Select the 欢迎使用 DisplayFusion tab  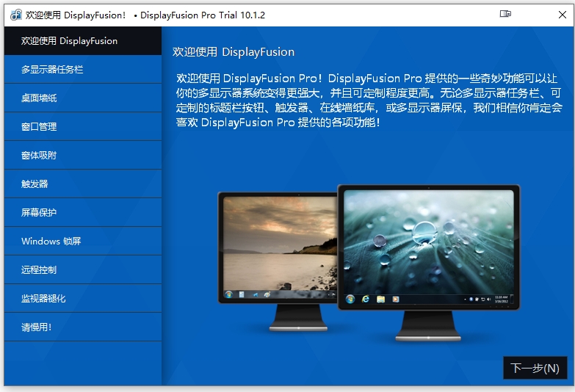[x=82, y=41]
